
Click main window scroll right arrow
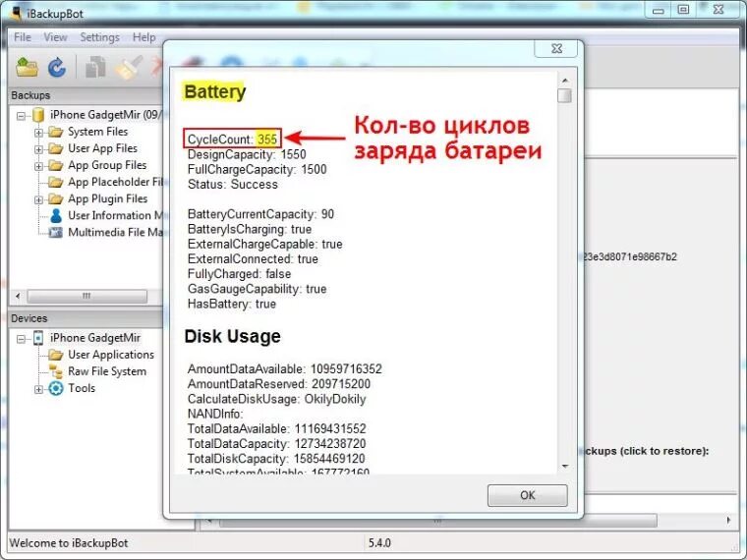click(728, 521)
